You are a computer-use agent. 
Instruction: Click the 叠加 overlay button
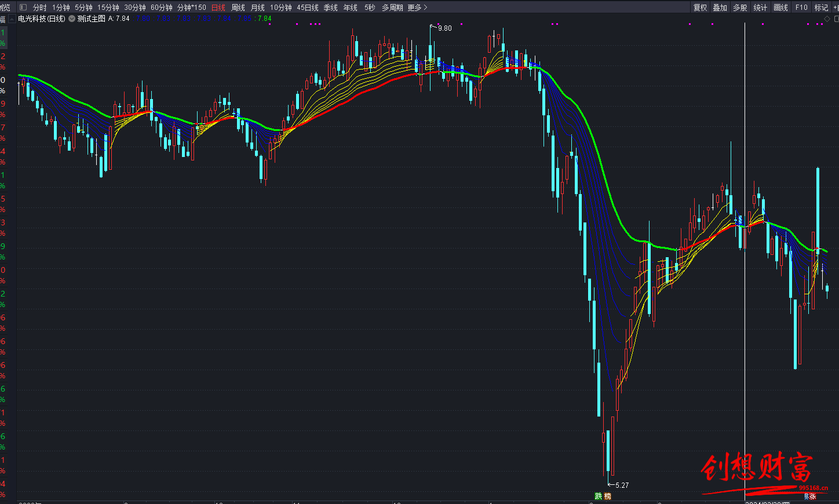click(720, 8)
